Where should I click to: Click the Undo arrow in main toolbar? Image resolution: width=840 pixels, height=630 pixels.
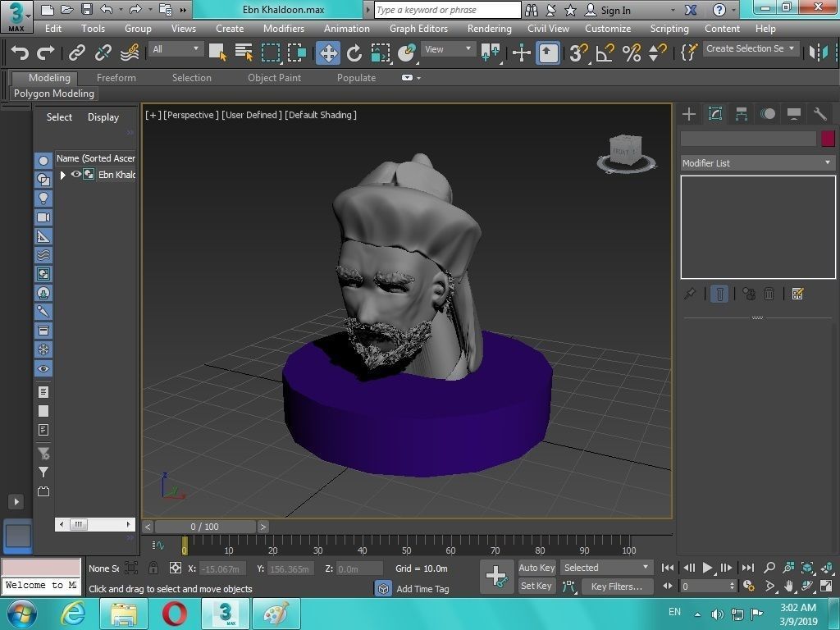click(20, 52)
